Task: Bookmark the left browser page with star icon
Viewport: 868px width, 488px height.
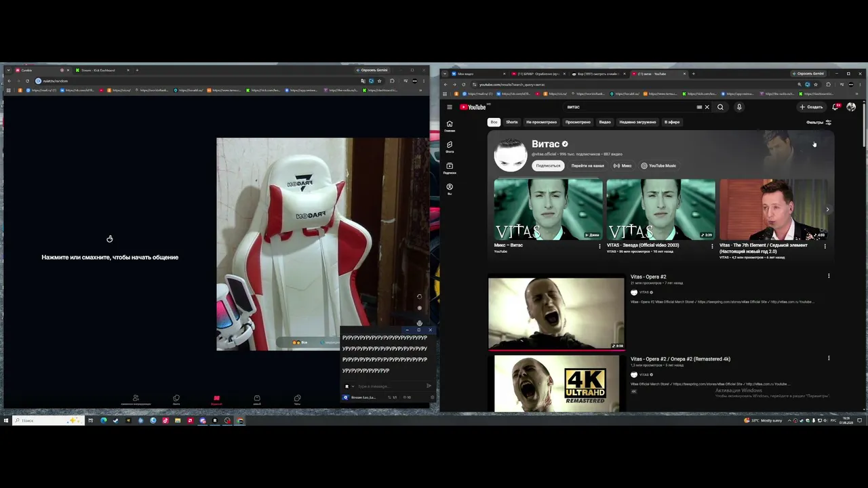Action: tap(379, 81)
